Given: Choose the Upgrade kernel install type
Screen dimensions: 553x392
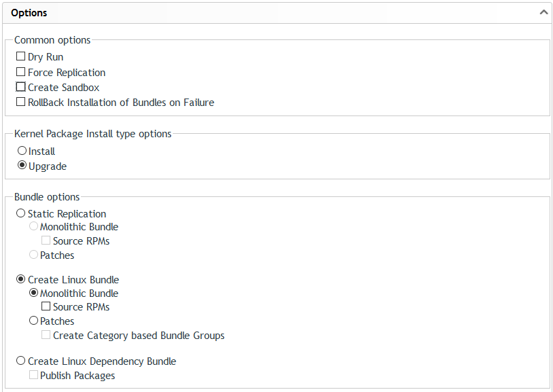Looking at the screenshot, I should click(22, 166).
